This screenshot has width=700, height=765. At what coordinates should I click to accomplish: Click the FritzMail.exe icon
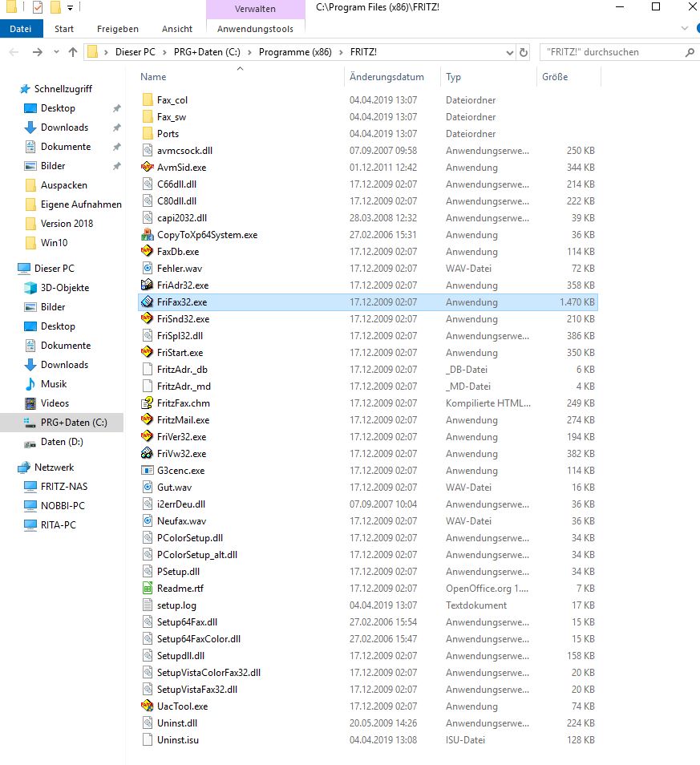click(147, 419)
